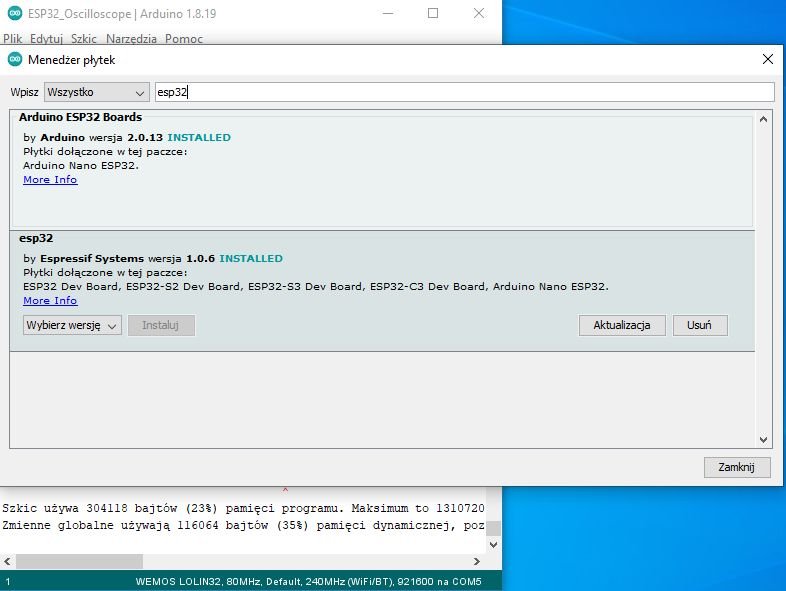Click console horizontal scrollbar right arrow
This screenshot has height=591, width=786.
pyautogui.click(x=477, y=561)
